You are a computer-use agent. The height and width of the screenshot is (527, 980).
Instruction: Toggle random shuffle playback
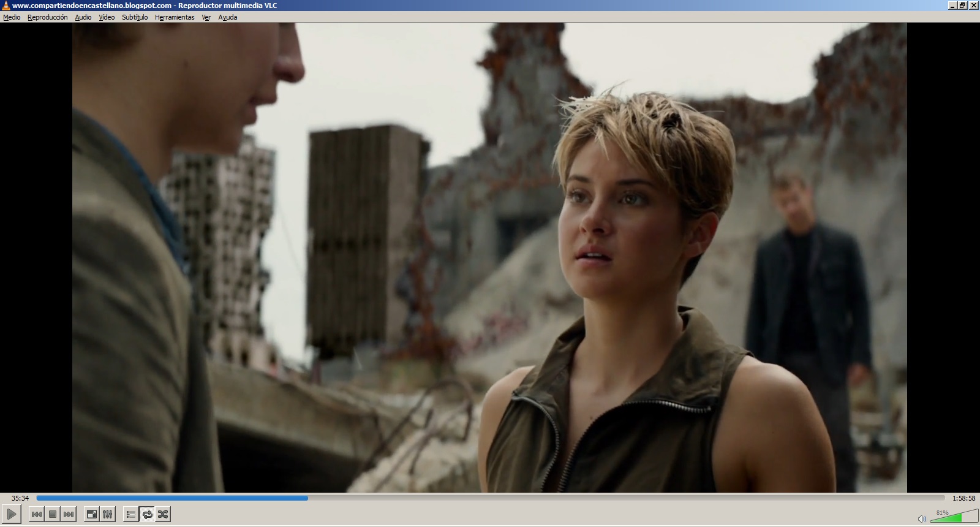point(163,514)
